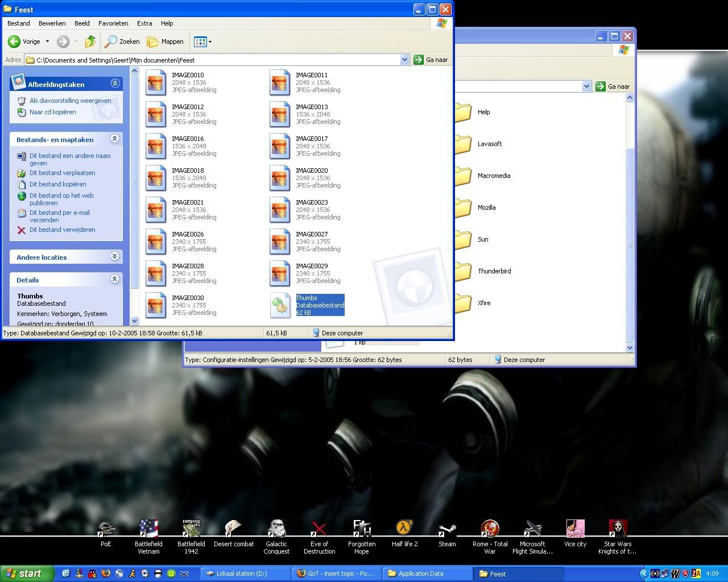Collapse the Afbeeldingstaken panel
Image resolution: width=728 pixels, height=582 pixels.
pyautogui.click(x=115, y=84)
